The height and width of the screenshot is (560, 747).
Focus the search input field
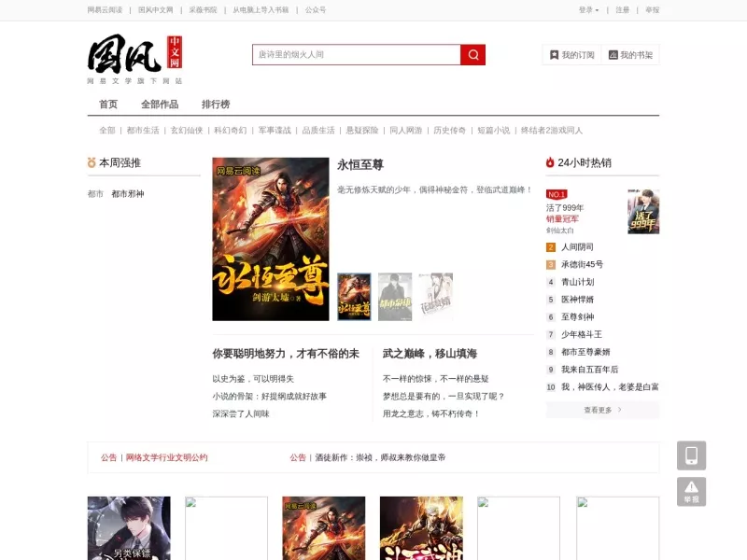point(357,55)
